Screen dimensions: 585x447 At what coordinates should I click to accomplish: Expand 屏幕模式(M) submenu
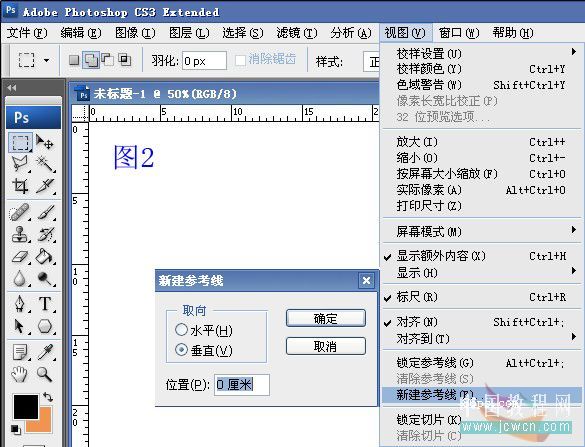[x=482, y=232]
